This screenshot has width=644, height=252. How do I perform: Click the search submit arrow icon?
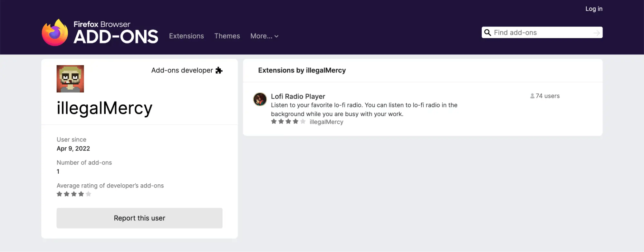pos(597,32)
